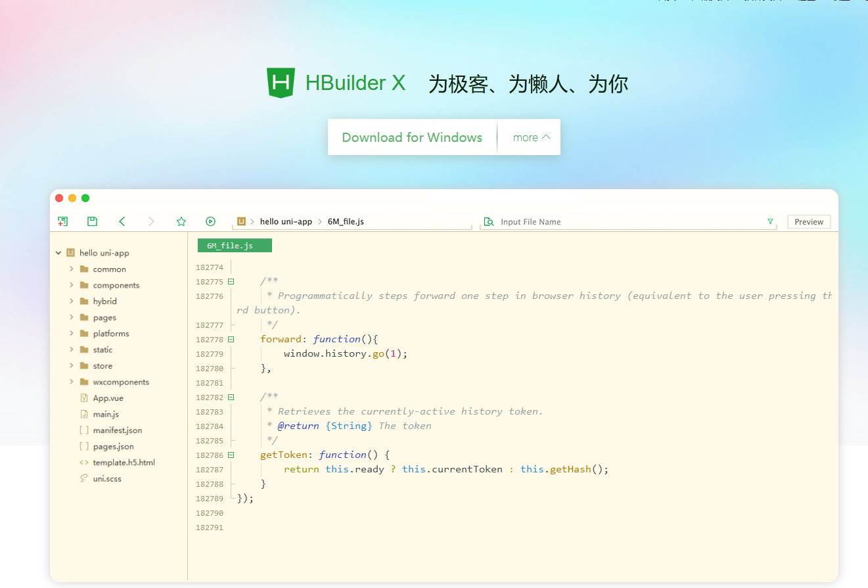Expand the static folder chevron

[x=71, y=350]
